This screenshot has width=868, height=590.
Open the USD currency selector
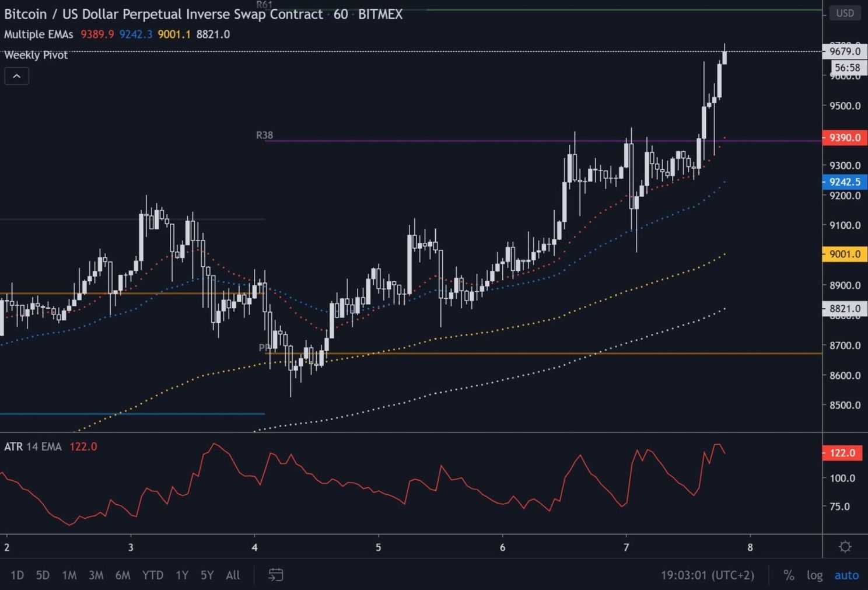point(845,13)
